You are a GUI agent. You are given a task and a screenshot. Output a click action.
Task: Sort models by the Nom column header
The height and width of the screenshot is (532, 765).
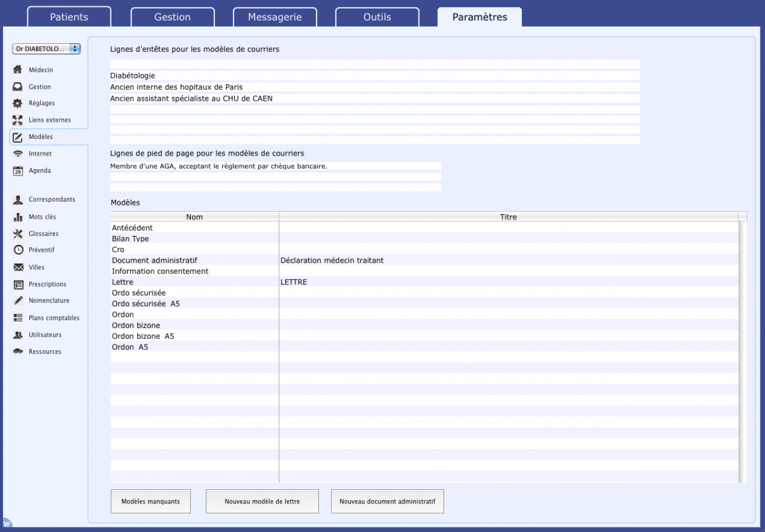coord(195,217)
